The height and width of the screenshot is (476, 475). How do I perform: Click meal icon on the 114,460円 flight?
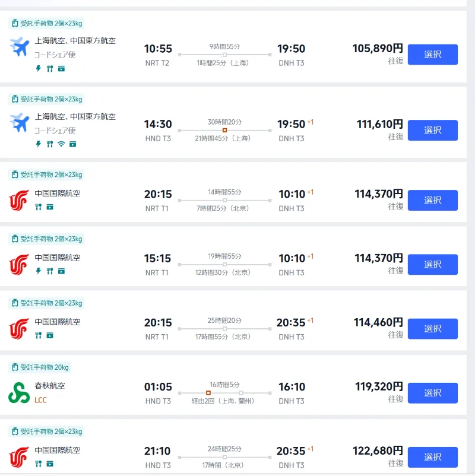click(x=39, y=335)
